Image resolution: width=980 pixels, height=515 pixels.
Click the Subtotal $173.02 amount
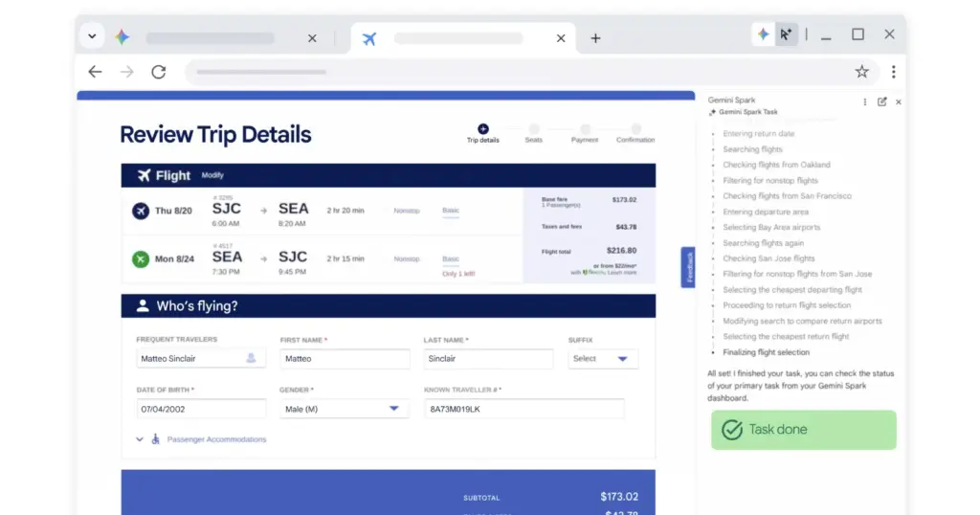pos(619,497)
